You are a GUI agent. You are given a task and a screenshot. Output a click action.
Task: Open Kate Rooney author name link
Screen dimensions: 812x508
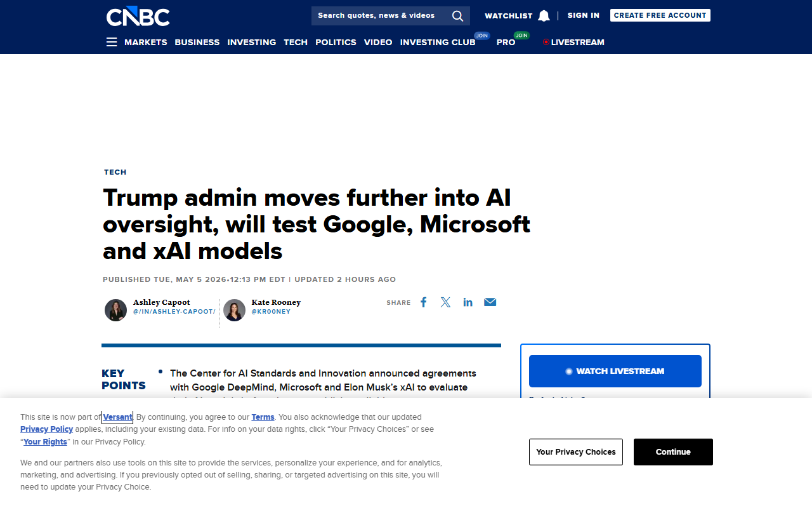tap(276, 302)
